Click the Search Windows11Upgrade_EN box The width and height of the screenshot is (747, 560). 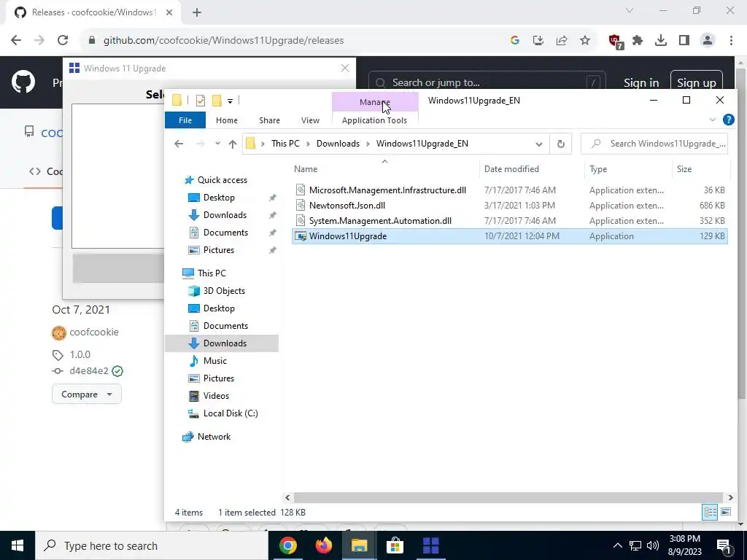click(654, 144)
